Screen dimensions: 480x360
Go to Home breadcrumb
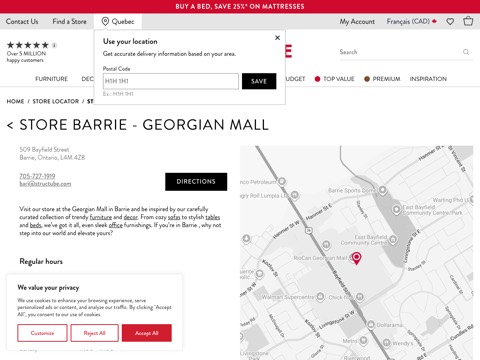[15, 101]
